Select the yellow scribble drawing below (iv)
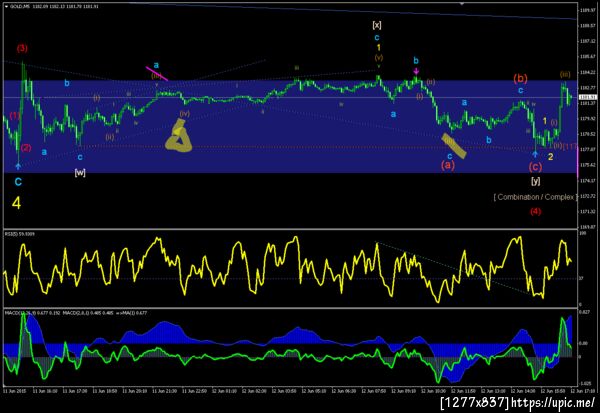The height and width of the screenshot is (413, 600). [179, 136]
